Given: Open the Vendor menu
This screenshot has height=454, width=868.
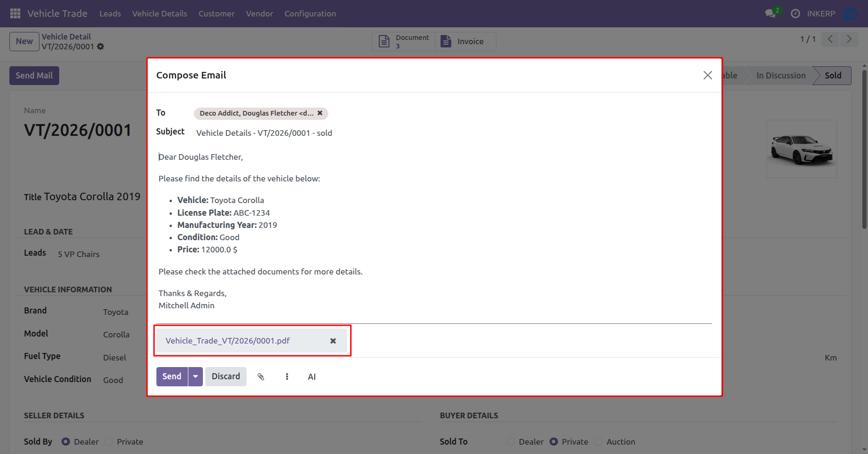Looking at the screenshot, I should [259, 14].
